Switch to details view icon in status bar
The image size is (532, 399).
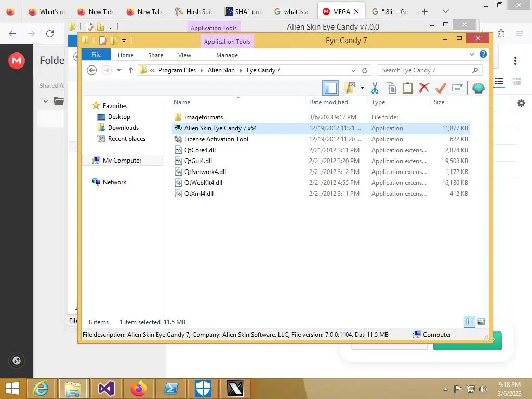tap(470, 322)
